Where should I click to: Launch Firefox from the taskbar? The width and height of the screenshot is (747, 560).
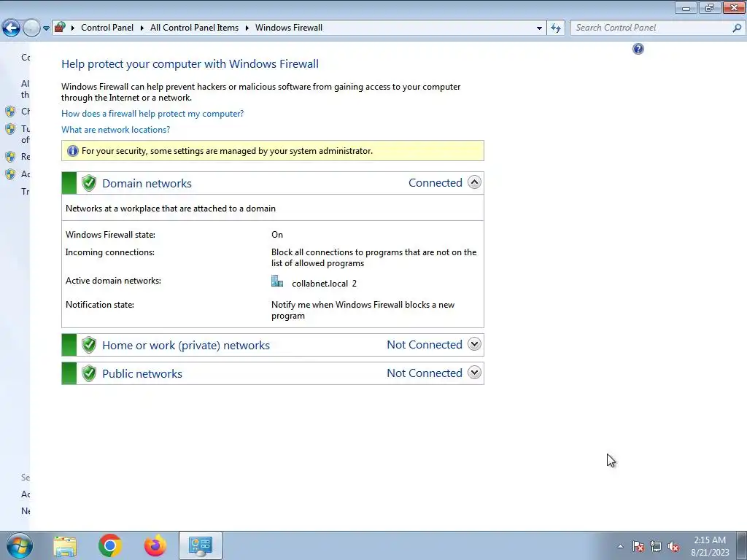(x=155, y=545)
